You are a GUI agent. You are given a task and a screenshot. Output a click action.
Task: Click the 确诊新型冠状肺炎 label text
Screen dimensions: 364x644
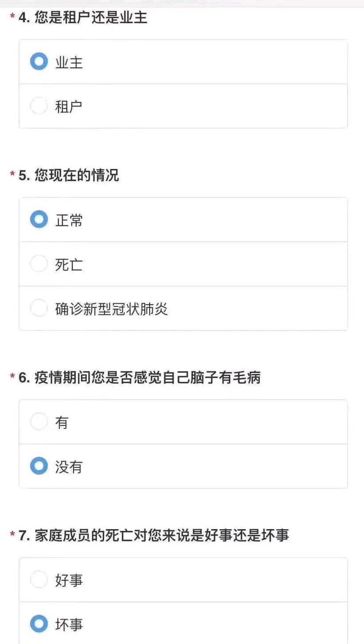[x=112, y=309]
